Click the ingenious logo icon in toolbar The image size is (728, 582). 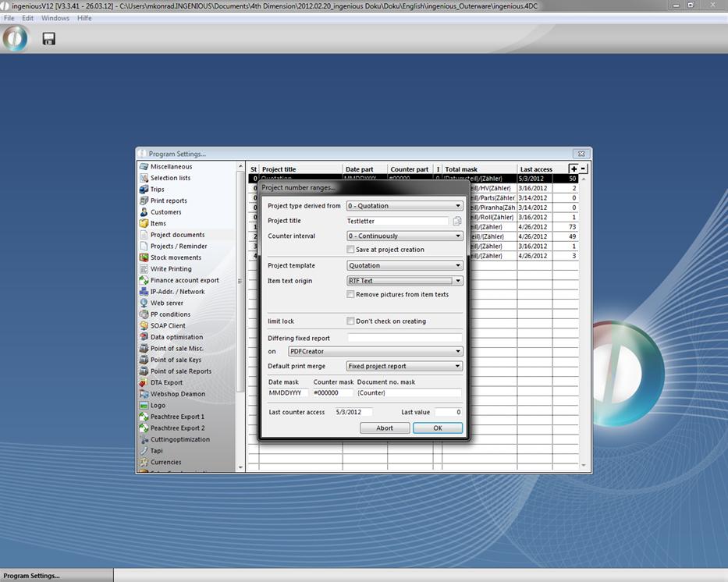(15, 38)
